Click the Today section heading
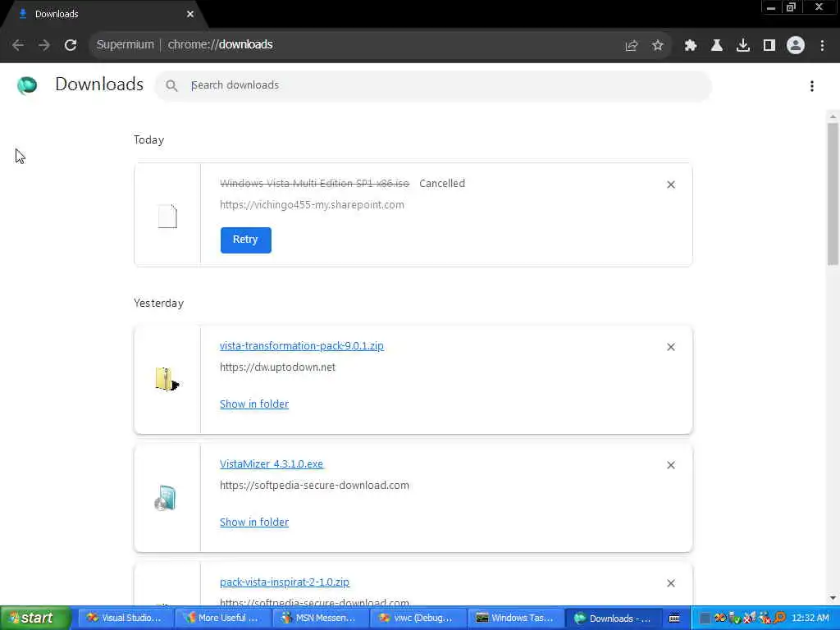Image resolution: width=840 pixels, height=630 pixels. [x=149, y=140]
